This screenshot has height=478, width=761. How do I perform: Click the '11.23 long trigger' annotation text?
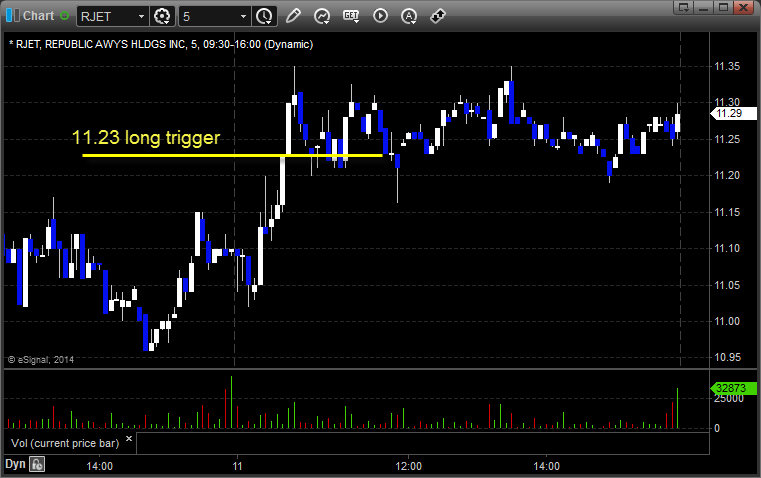(146, 137)
